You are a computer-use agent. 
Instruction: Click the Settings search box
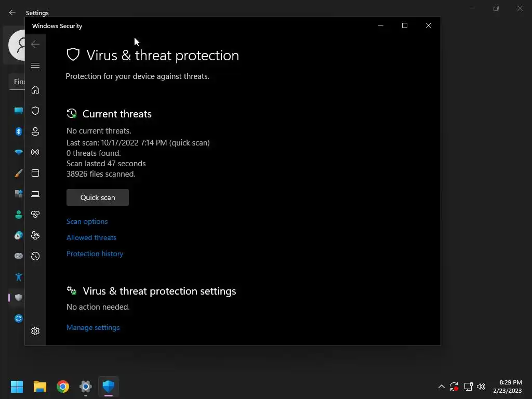pos(17,82)
